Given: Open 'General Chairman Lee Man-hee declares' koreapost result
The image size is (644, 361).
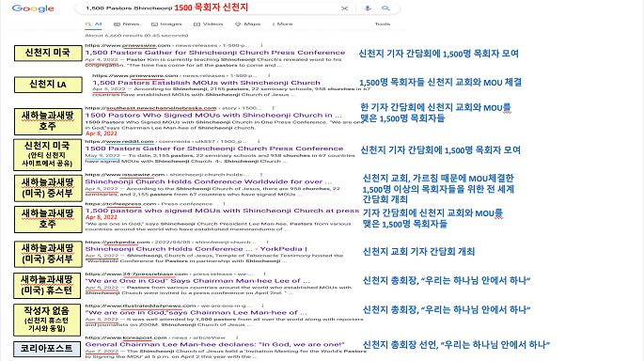Looking at the screenshot, I should pyautogui.click(x=214, y=345).
